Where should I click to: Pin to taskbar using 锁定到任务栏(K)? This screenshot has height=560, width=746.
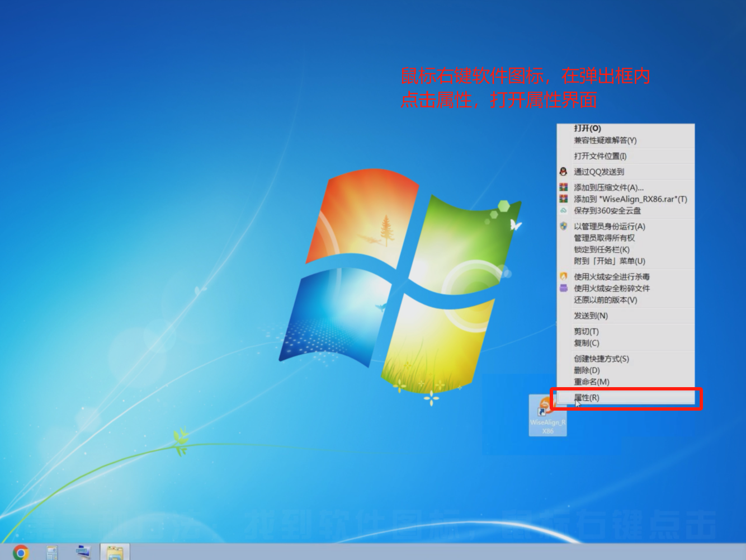tap(602, 250)
